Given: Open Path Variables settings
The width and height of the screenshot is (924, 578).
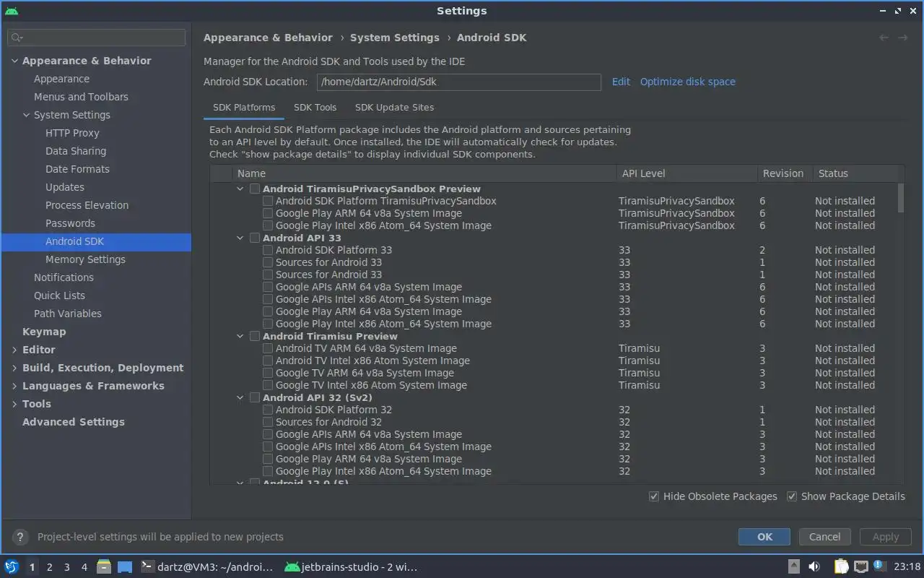Looking at the screenshot, I should click(68, 314).
